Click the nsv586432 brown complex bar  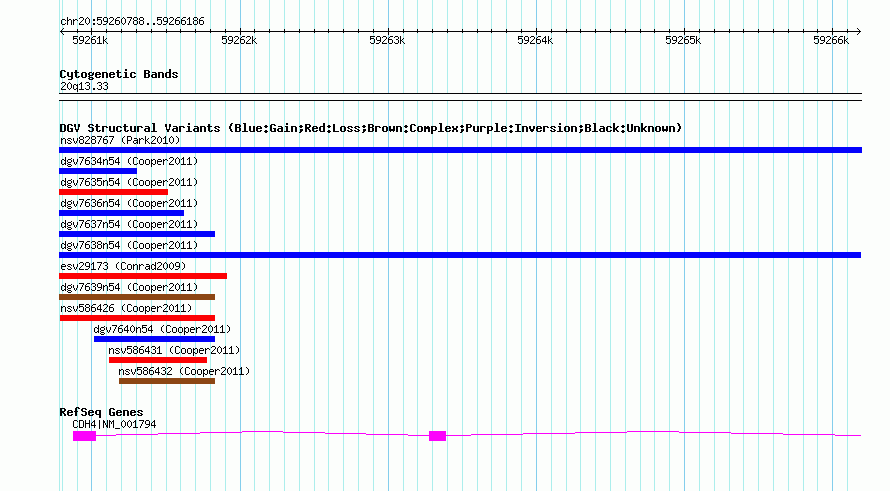167,381
